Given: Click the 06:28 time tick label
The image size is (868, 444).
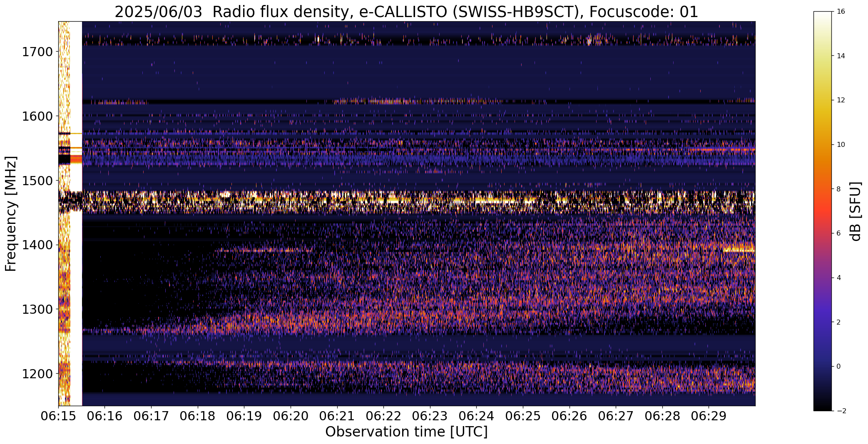Looking at the screenshot, I should point(662,416).
